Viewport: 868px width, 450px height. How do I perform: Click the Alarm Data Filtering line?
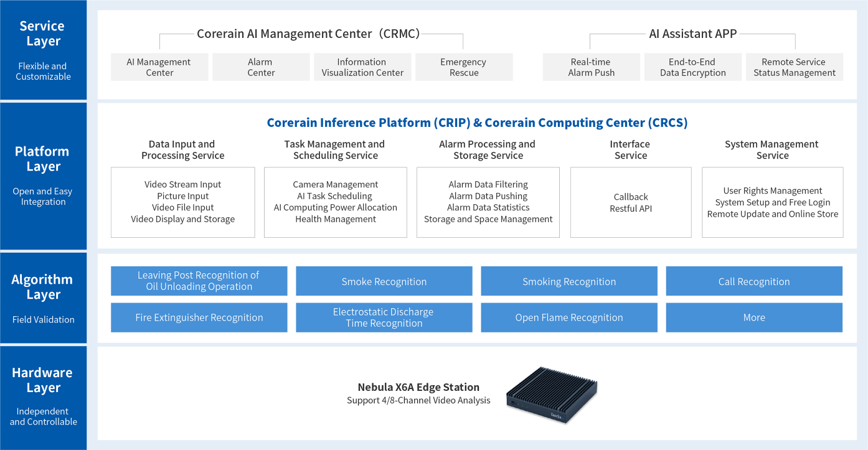pos(488,184)
